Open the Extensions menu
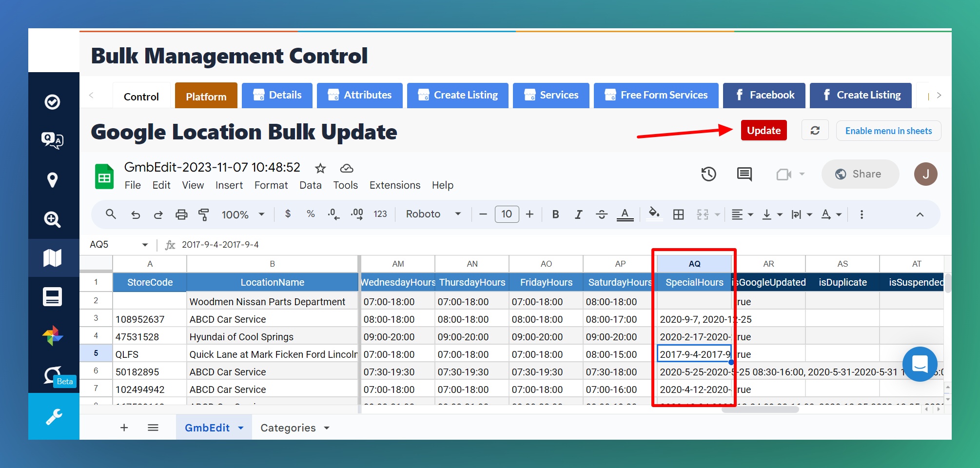This screenshot has height=468, width=980. point(395,185)
